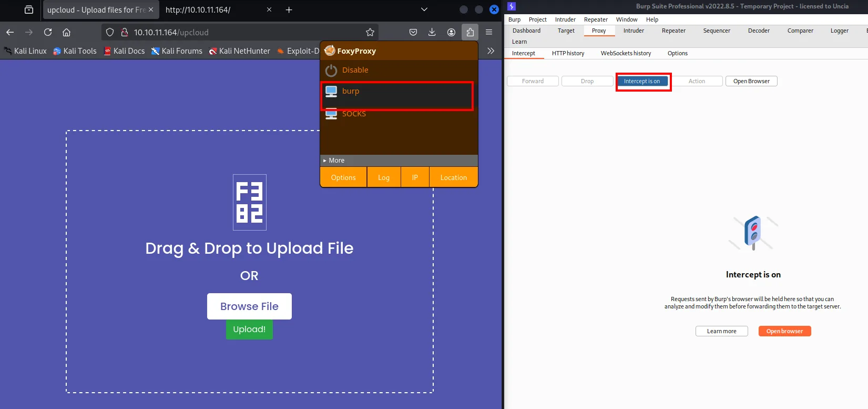Switch to the Repeater tab in Burp
Viewport: 868px width, 409px height.
coord(673,31)
